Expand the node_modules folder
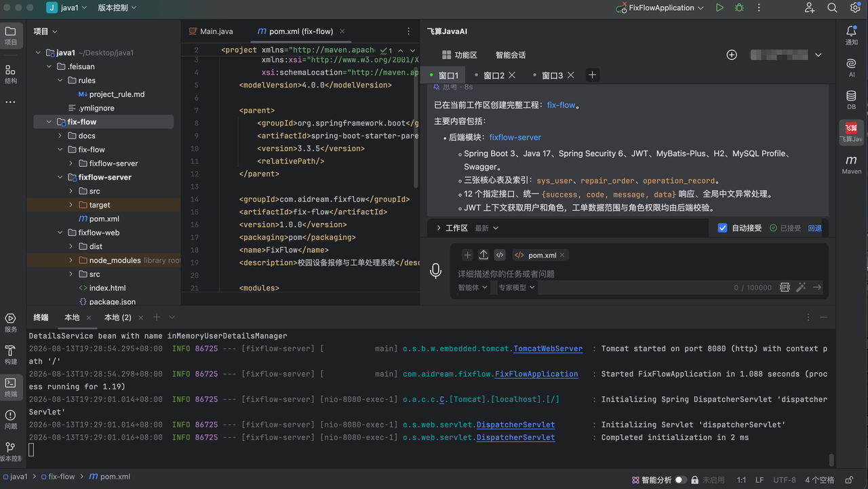 [x=71, y=260]
